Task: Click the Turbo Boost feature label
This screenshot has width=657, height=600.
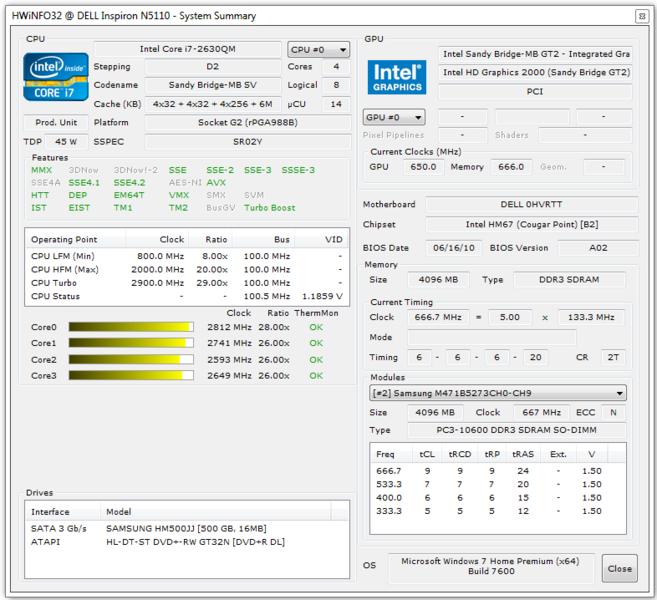Action: coord(269,208)
